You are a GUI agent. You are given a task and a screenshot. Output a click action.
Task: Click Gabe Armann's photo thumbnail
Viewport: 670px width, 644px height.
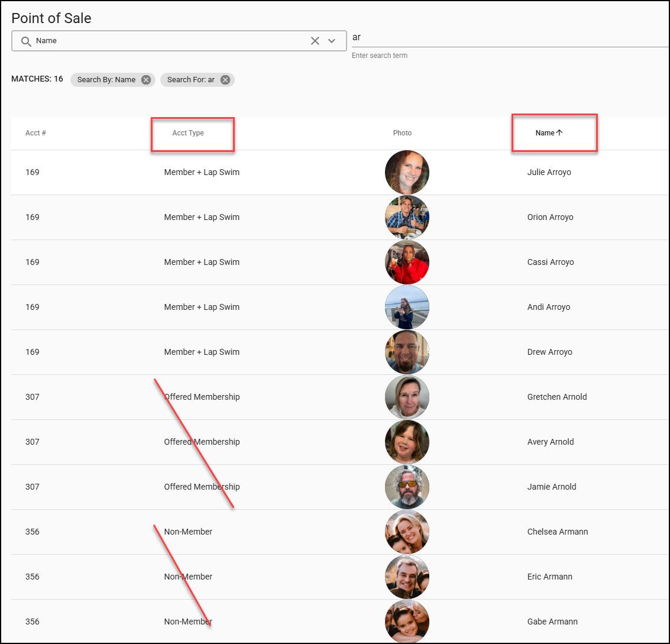(407, 622)
